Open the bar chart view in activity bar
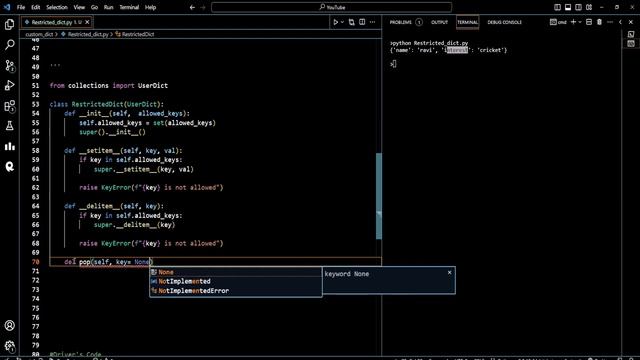The image size is (640, 360). (9, 146)
